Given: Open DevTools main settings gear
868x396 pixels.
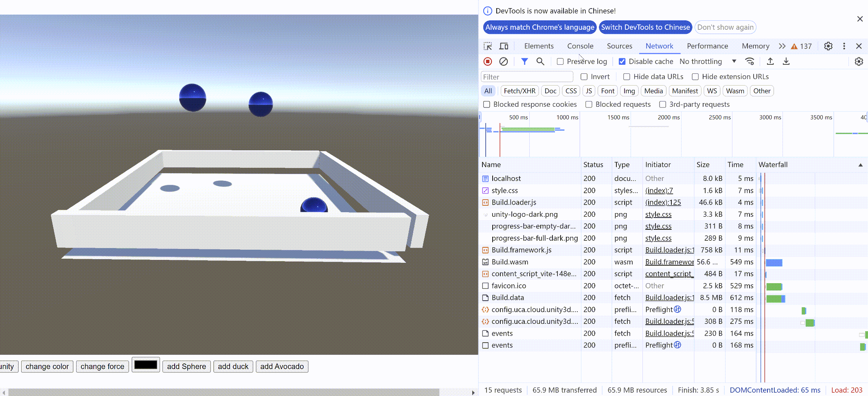Looking at the screenshot, I should pyautogui.click(x=828, y=46).
